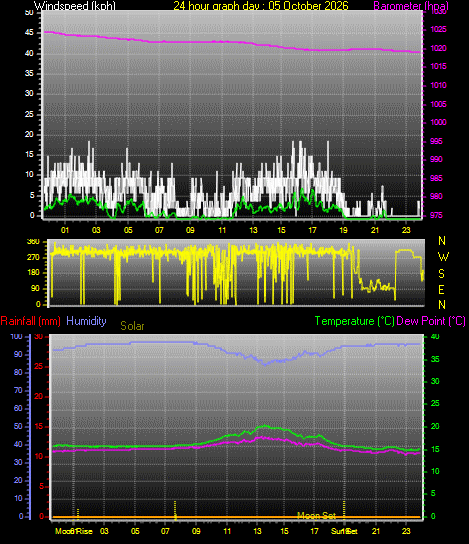The width and height of the screenshot is (469, 544).
Task: Click the Windspeed (kph) chart title
Action: click(x=75, y=6)
